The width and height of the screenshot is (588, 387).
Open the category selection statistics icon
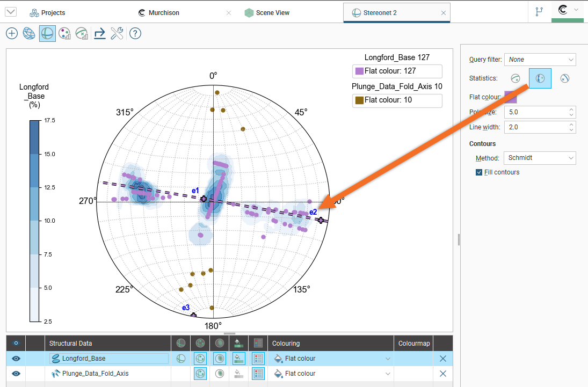[x=64, y=33]
